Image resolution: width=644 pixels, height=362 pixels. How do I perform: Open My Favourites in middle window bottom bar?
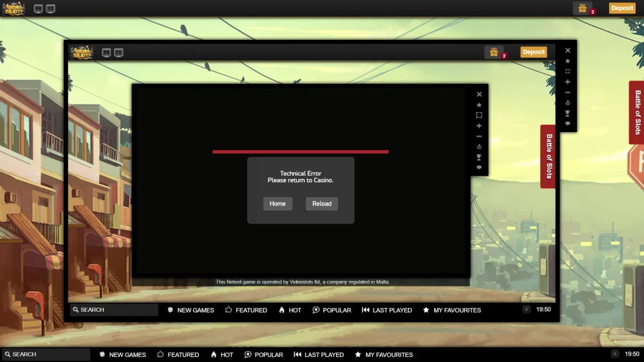(452, 310)
